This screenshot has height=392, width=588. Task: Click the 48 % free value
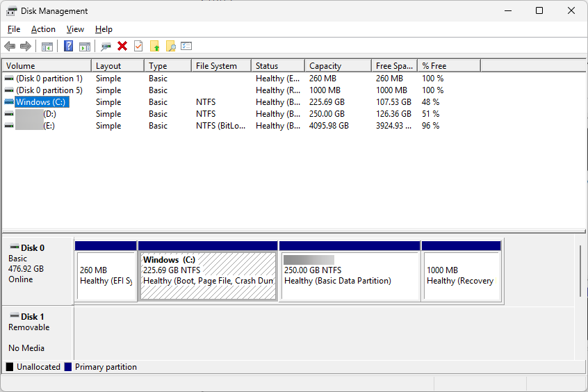[x=430, y=102]
